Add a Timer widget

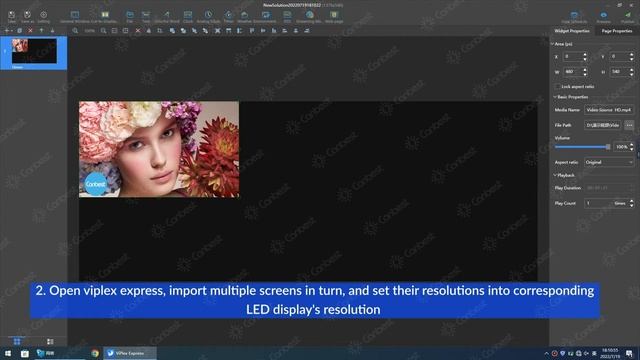[x=228, y=16]
